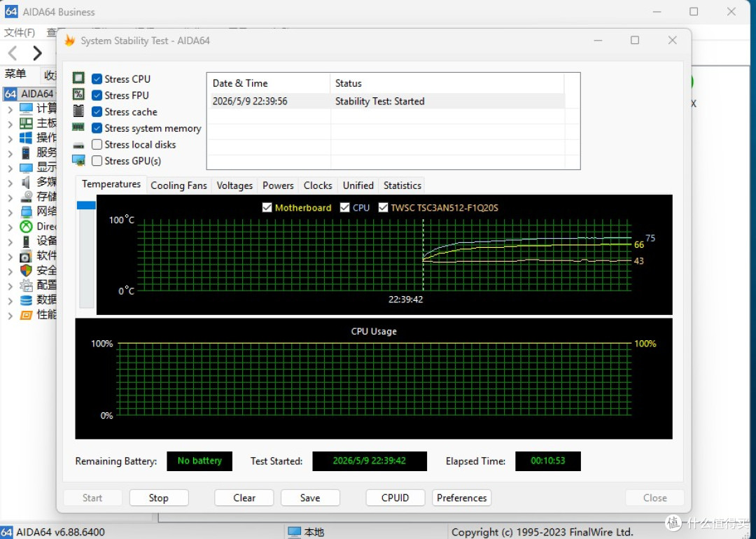Click the system memory RAM icon

pyautogui.click(x=78, y=127)
